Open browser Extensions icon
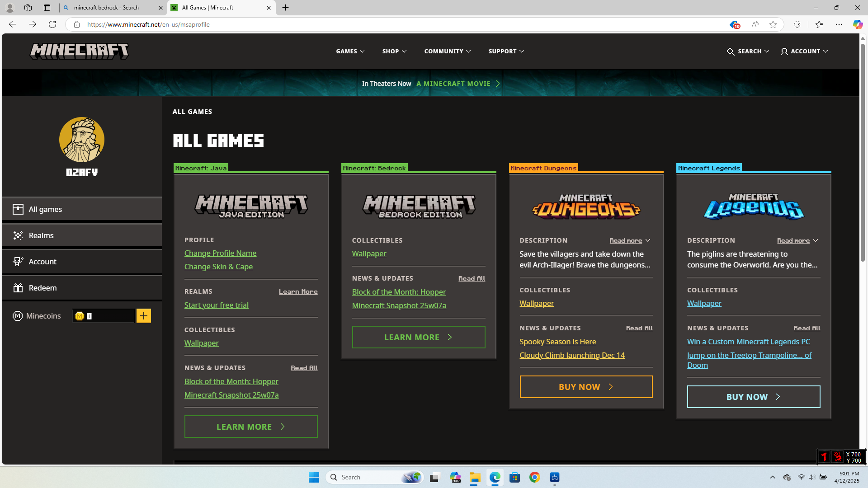 tap(797, 24)
